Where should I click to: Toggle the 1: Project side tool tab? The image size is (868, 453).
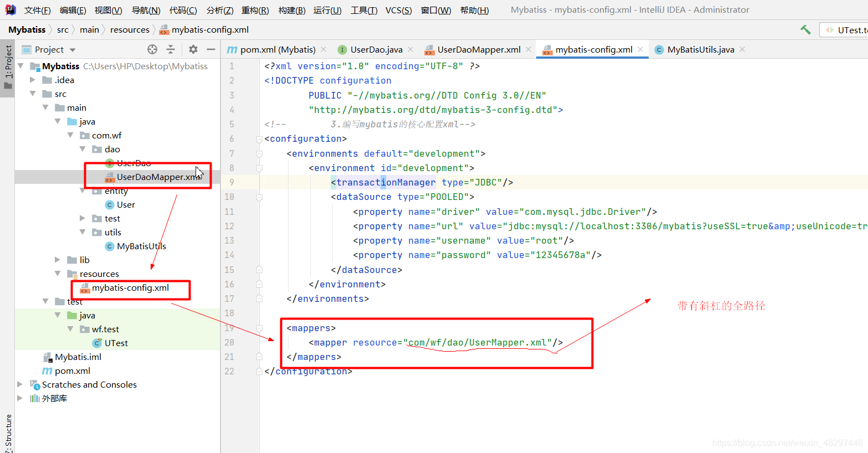8,66
